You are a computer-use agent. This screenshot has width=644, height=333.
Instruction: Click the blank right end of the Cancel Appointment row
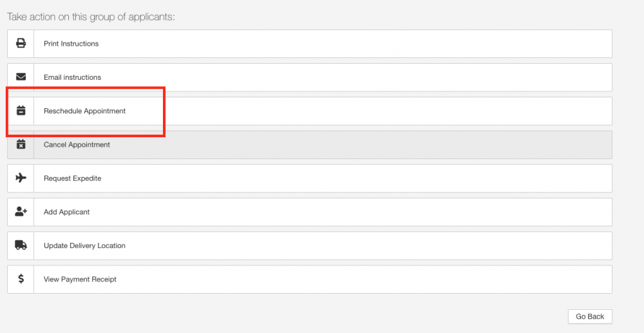567,145
